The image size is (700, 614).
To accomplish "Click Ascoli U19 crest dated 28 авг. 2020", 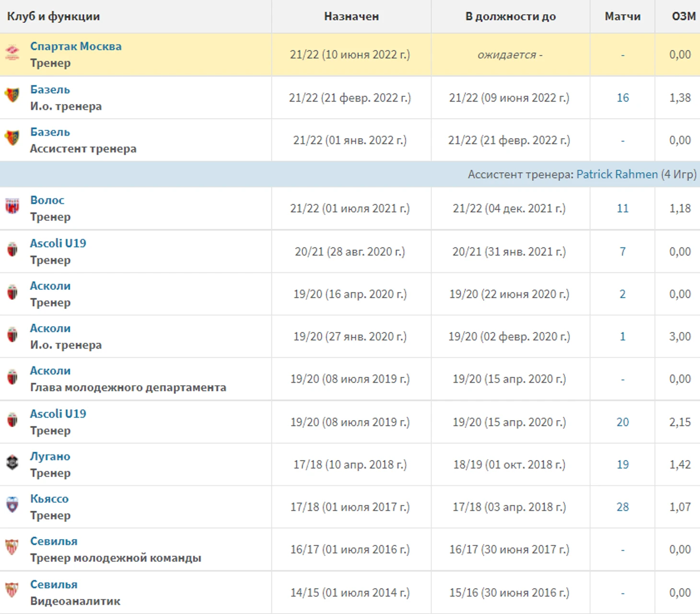I will (x=12, y=249).
